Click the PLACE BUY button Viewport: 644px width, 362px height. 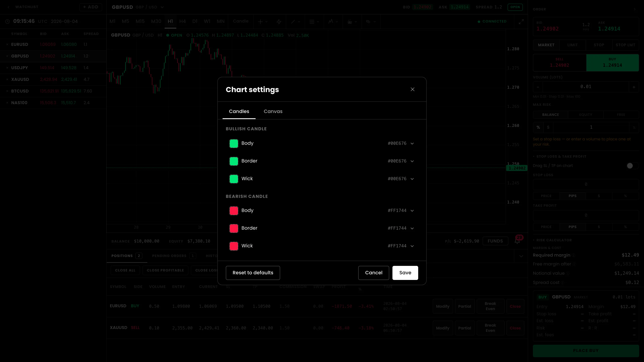coord(586,351)
